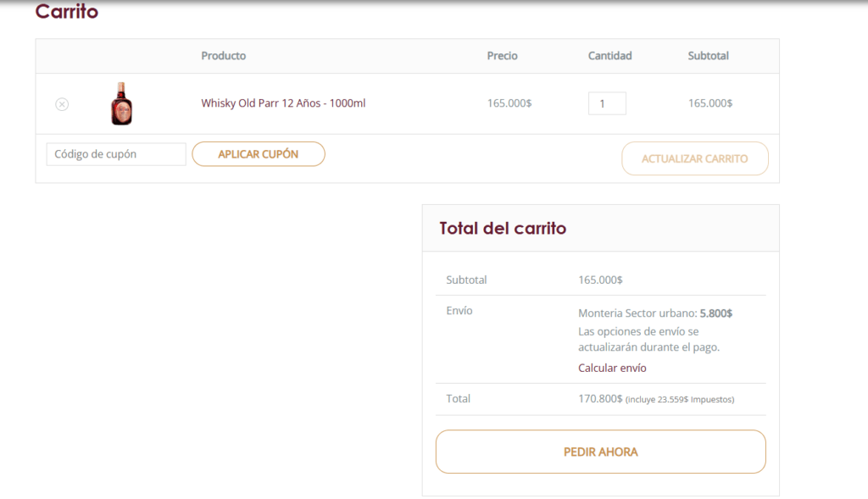Screen dimensions: 868x499
Task: Select the 170.800$ total amount
Action: (x=600, y=398)
